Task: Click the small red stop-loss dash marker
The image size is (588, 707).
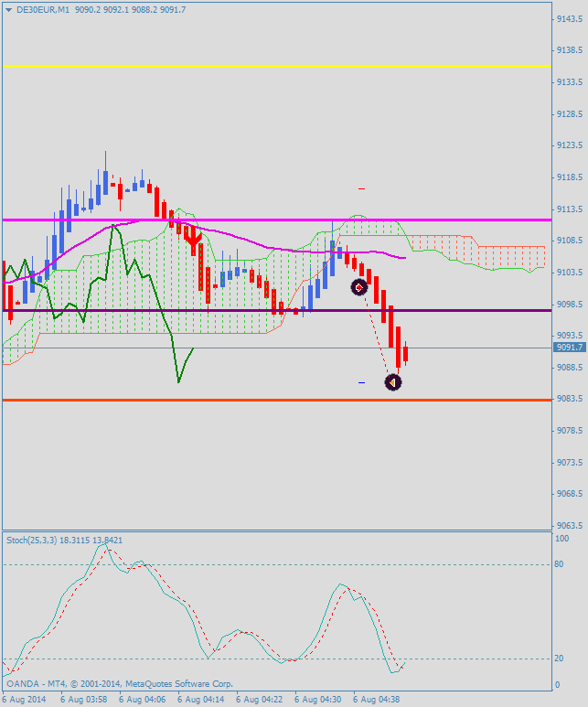Action: 362,188
